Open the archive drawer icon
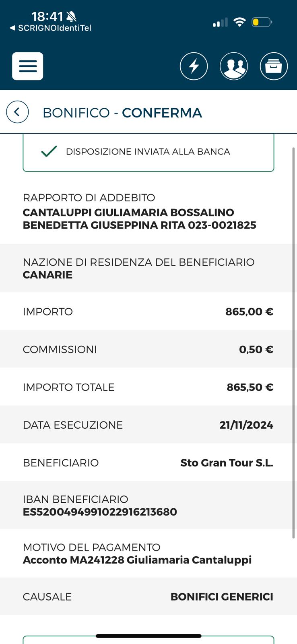The height and width of the screenshot is (644, 297). click(274, 66)
